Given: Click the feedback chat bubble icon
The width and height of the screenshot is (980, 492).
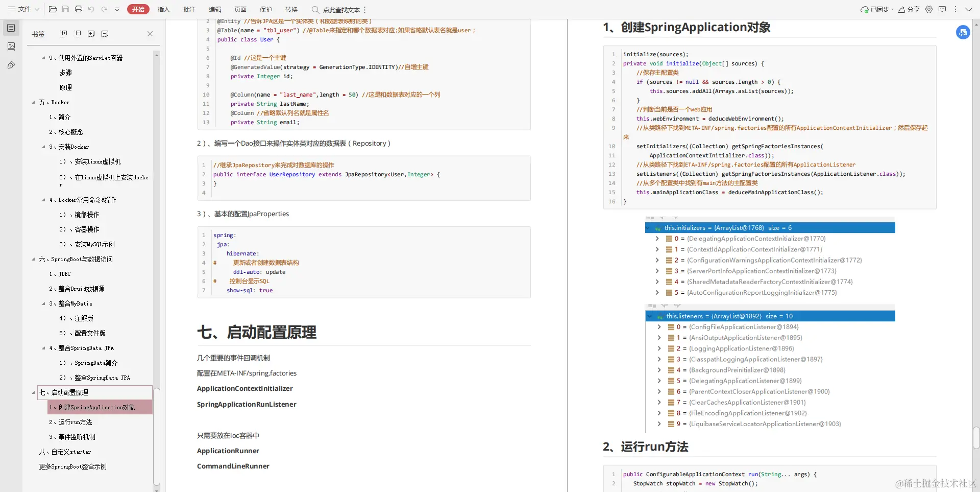Looking at the screenshot, I should click(x=942, y=9).
